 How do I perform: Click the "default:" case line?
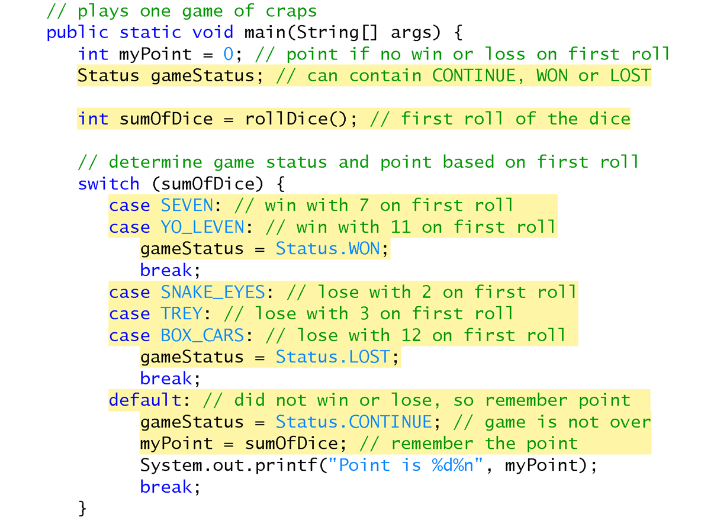pos(370,400)
